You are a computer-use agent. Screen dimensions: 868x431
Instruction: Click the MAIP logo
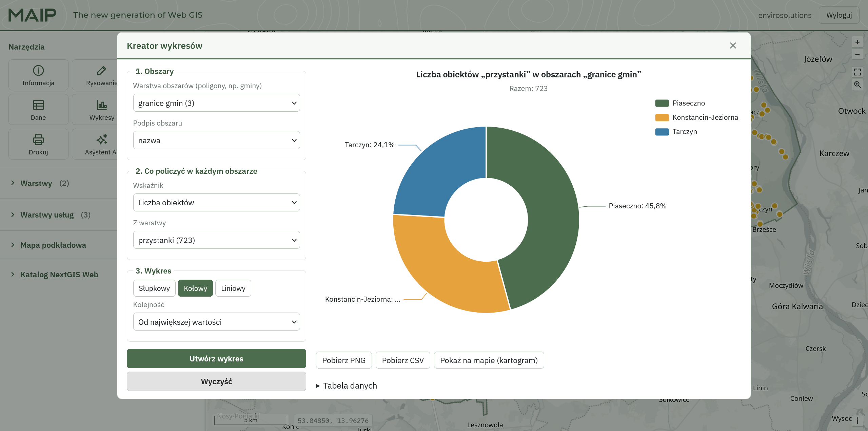click(32, 15)
